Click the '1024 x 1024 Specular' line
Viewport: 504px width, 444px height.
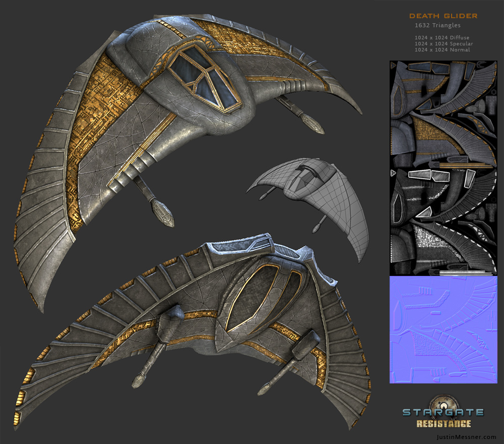click(444, 43)
